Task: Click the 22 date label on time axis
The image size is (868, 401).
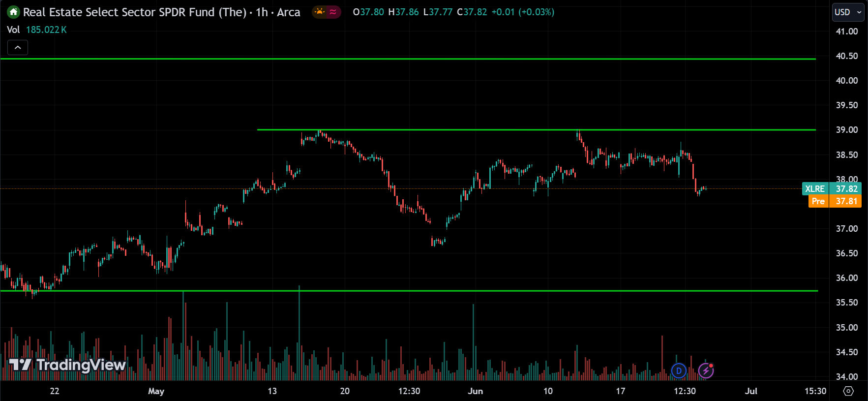Action: tap(55, 391)
